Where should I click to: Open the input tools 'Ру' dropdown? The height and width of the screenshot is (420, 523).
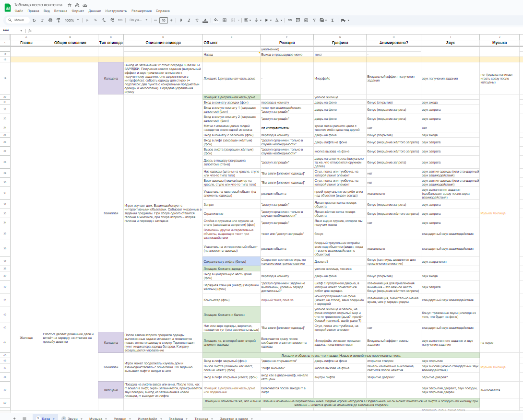(345, 20)
